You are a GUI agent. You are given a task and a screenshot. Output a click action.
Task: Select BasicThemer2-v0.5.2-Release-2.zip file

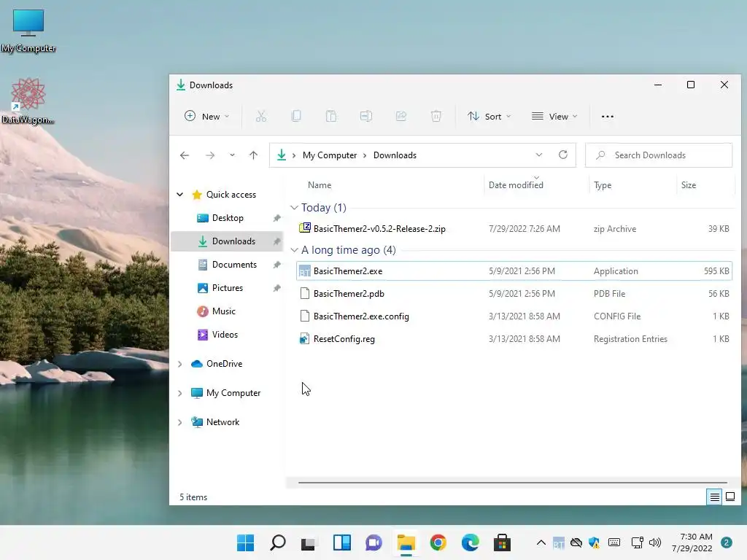click(514, 228)
